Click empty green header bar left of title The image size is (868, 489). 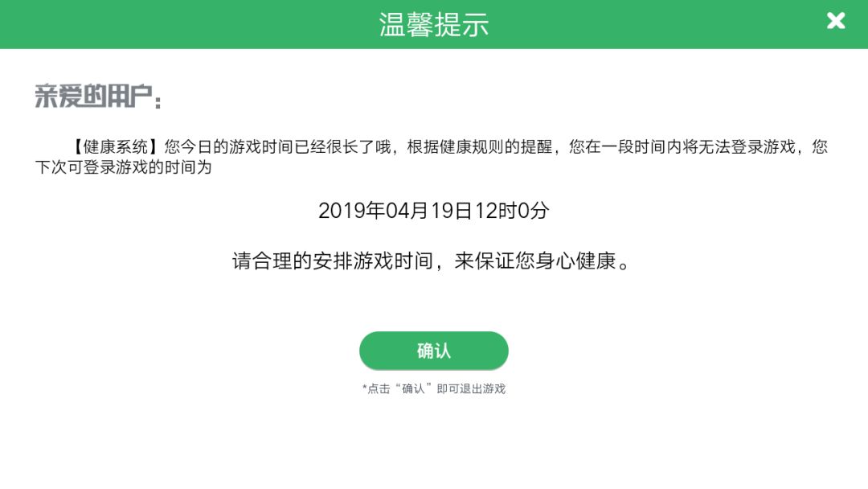tap(188, 24)
